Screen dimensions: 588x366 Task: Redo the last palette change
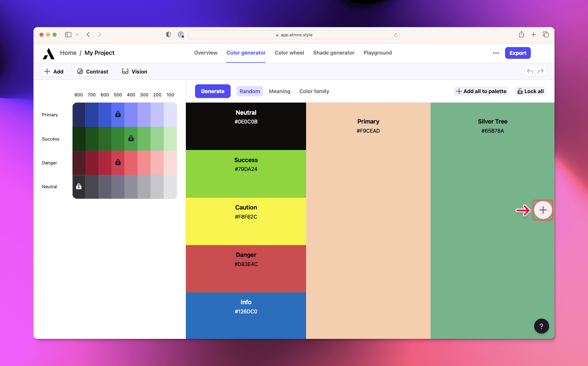coord(541,71)
